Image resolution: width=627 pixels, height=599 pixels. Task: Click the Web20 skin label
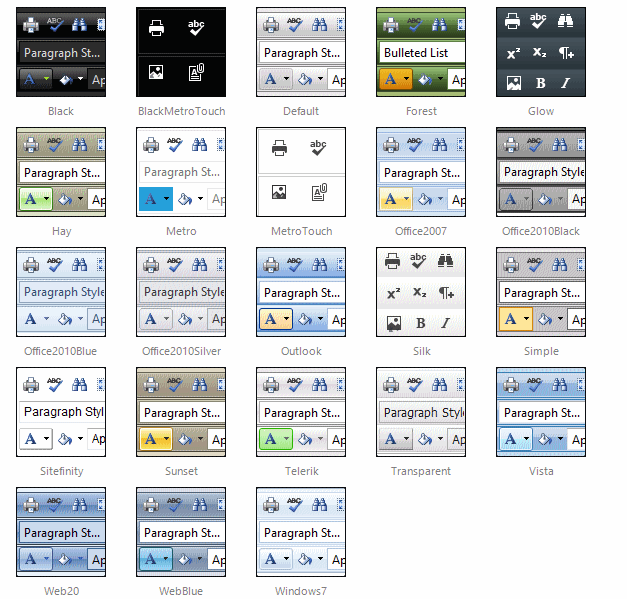[x=61, y=591]
